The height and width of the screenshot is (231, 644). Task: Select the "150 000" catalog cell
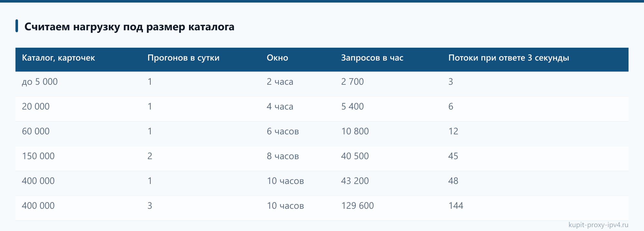tap(38, 156)
